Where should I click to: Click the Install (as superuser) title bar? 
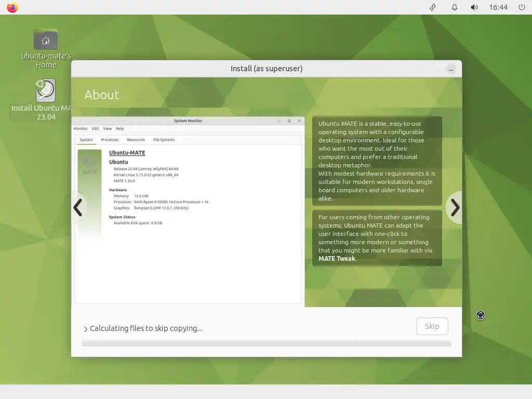267,69
